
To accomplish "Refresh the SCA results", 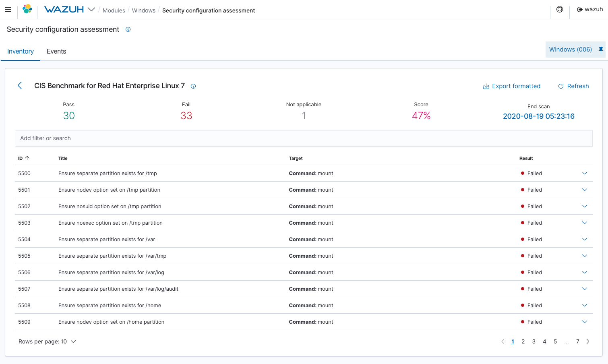I will [x=573, y=86].
